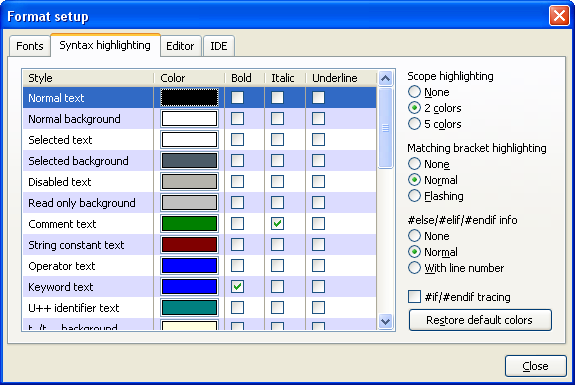575x385 pixels.
Task: Open the green Comment text color swatch
Action: 189,224
